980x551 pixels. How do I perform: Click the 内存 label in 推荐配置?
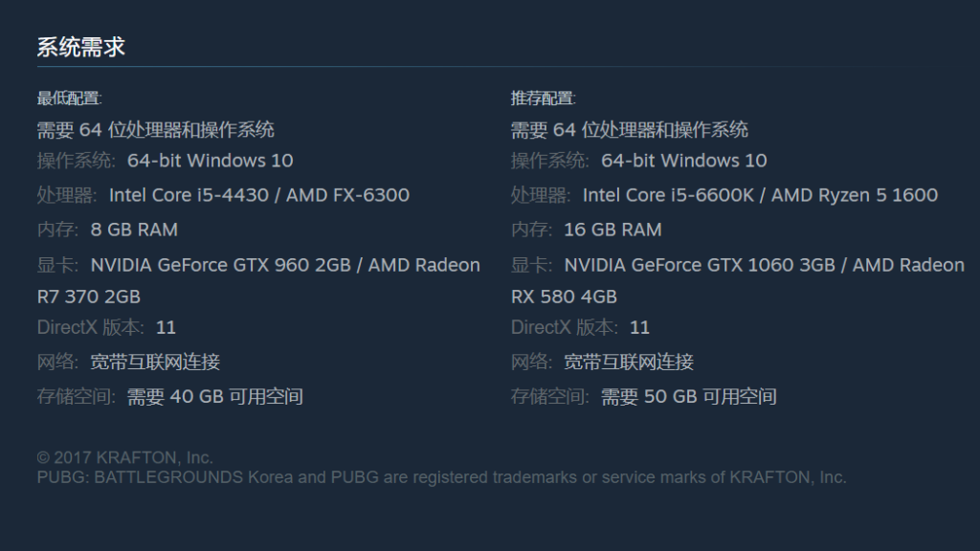[531, 230]
